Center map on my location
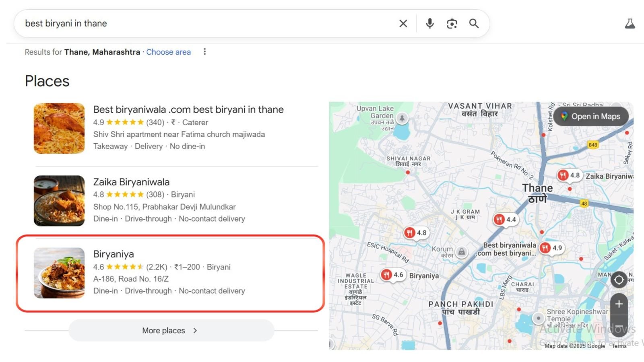Viewport: 644px width, 362px height. [619, 279]
